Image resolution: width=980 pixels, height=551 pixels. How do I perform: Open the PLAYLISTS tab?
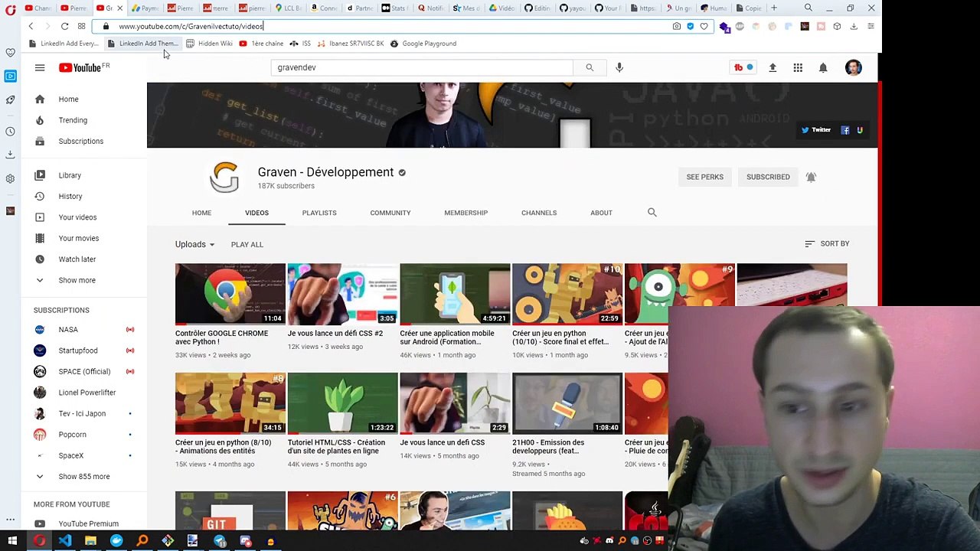pos(319,213)
